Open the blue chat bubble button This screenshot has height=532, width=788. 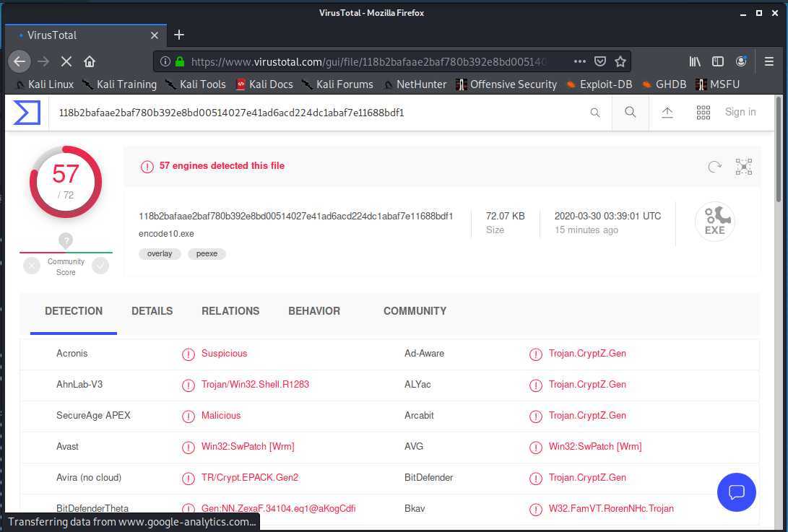click(x=737, y=492)
